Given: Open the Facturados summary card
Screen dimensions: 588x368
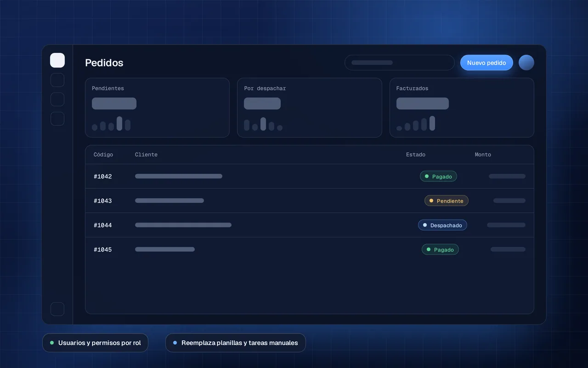Looking at the screenshot, I should [462, 108].
